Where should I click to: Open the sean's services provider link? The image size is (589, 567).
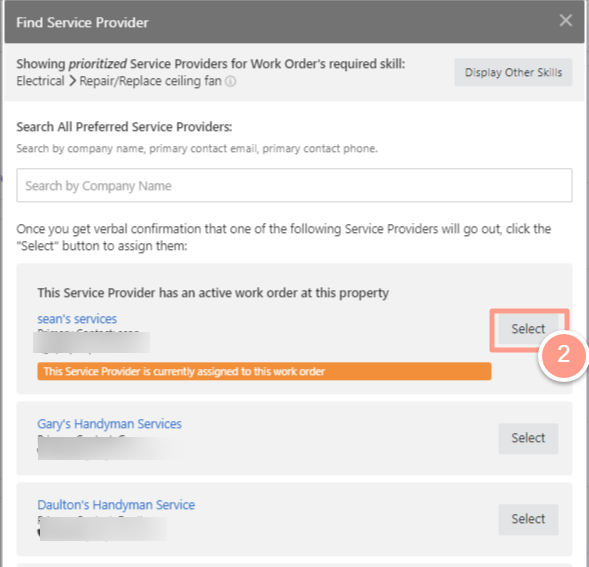pos(77,319)
